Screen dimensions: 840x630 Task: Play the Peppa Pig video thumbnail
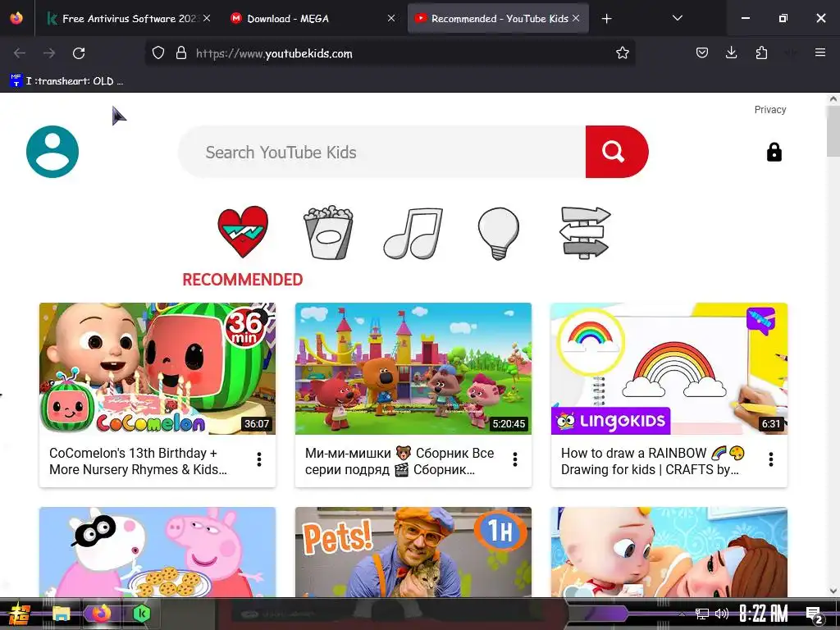(x=157, y=552)
